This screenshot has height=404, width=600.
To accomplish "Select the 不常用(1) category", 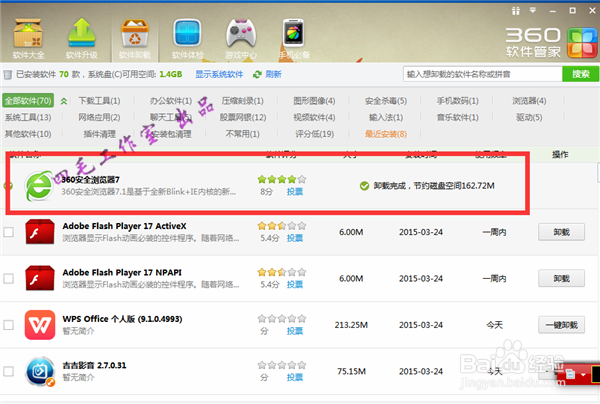I will 243,134.
